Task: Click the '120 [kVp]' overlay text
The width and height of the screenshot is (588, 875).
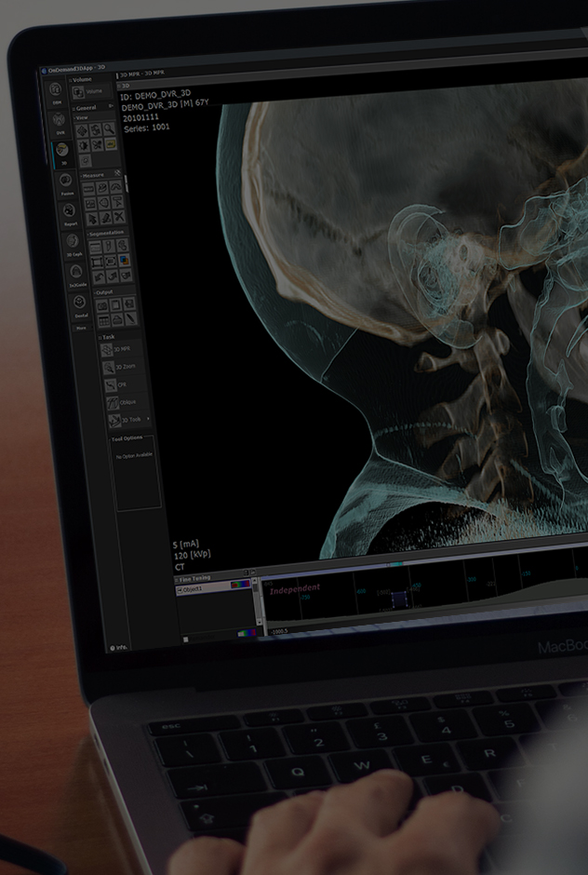Action: (x=192, y=556)
